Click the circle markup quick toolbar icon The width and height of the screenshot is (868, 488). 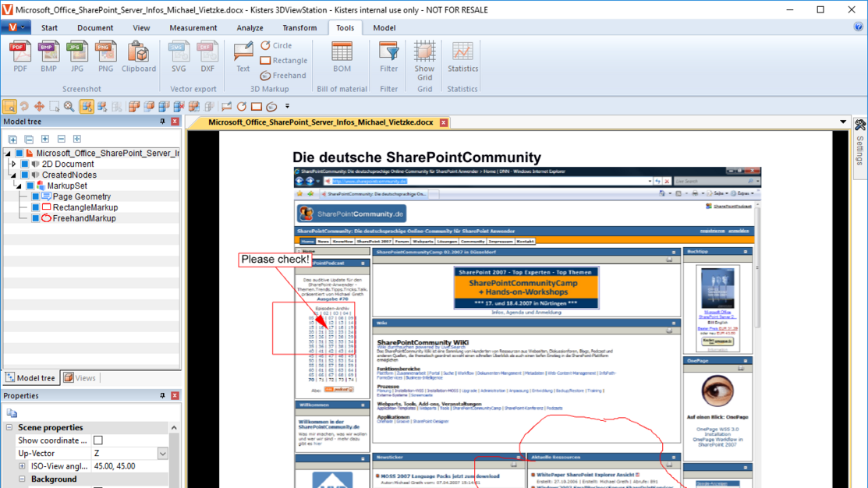pyautogui.click(x=241, y=106)
